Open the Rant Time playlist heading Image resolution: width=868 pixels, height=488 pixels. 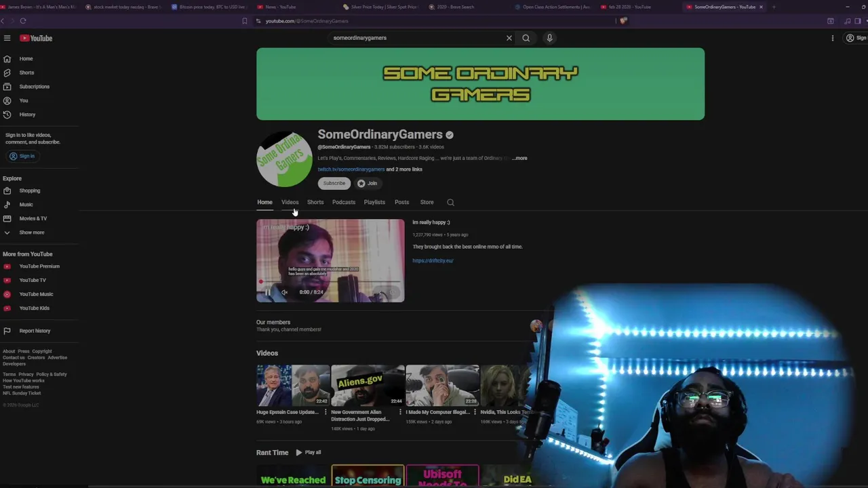pyautogui.click(x=272, y=453)
